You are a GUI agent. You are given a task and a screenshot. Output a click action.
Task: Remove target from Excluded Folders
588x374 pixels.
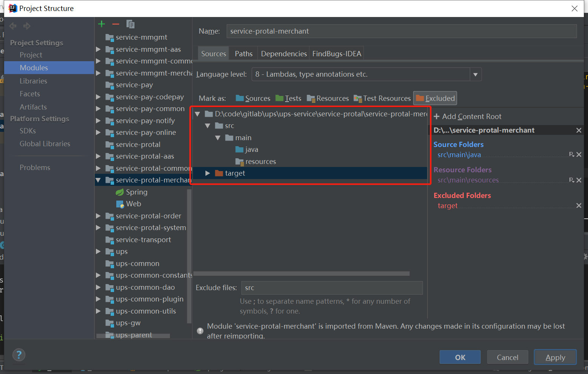579,206
